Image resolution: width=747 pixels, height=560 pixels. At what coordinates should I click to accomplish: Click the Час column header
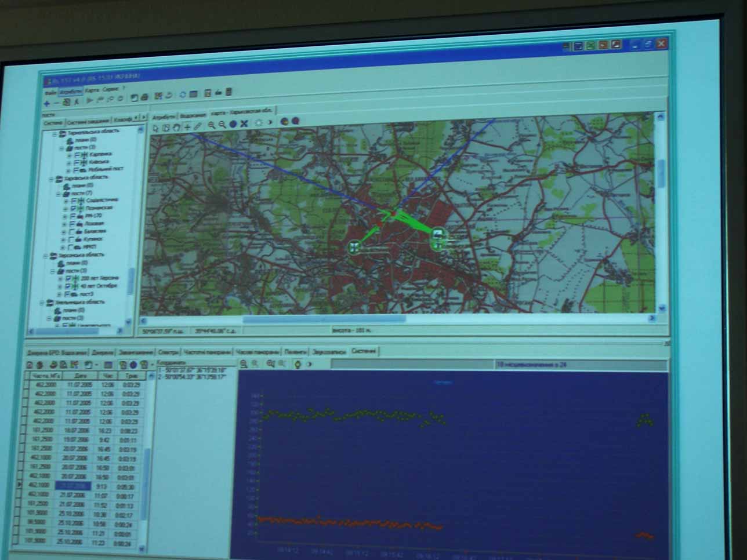click(107, 376)
